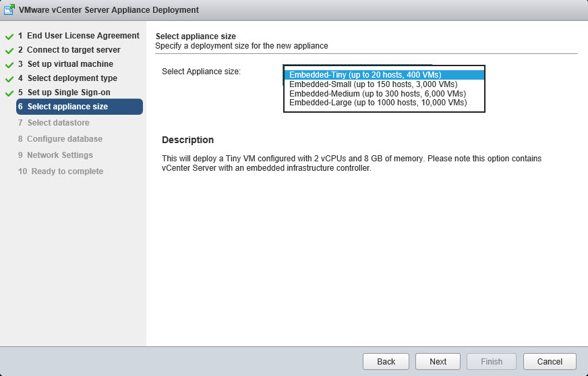The width and height of the screenshot is (588, 376).
Task: Click green checkmark beside Set up virtual machine
Action: click(x=9, y=65)
